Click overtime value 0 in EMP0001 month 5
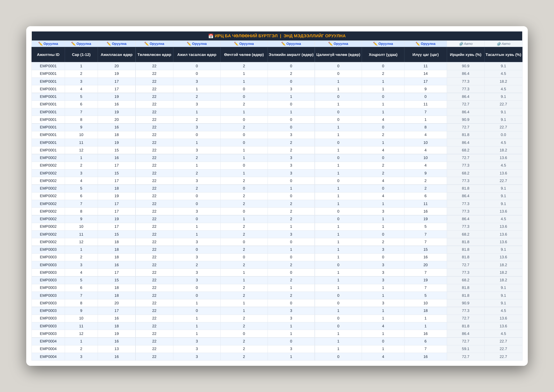Image resolution: width=554 pixels, height=392 pixels. [425, 96]
